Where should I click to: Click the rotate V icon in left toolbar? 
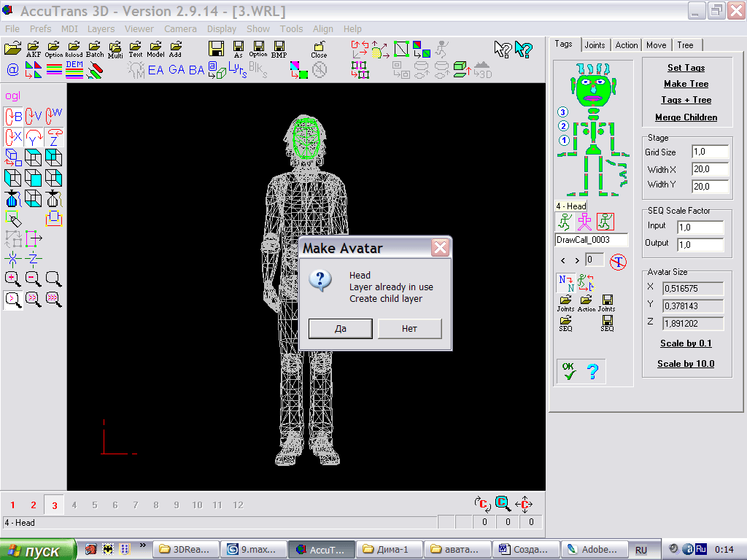pos(34,116)
